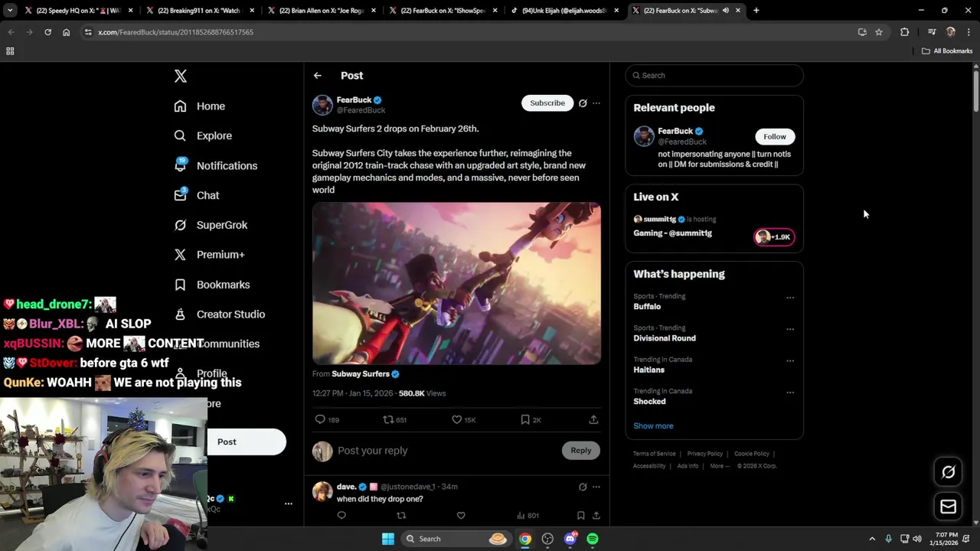Viewport: 980px width, 551px height.
Task: Bookmark this page with star icon
Action: coord(879,32)
